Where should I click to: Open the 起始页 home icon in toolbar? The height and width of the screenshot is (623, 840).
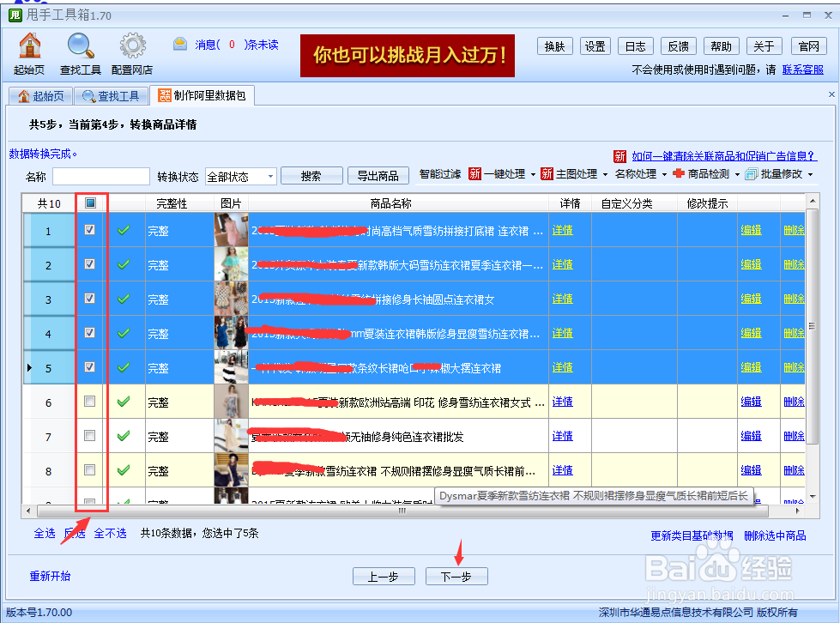tap(28, 46)
